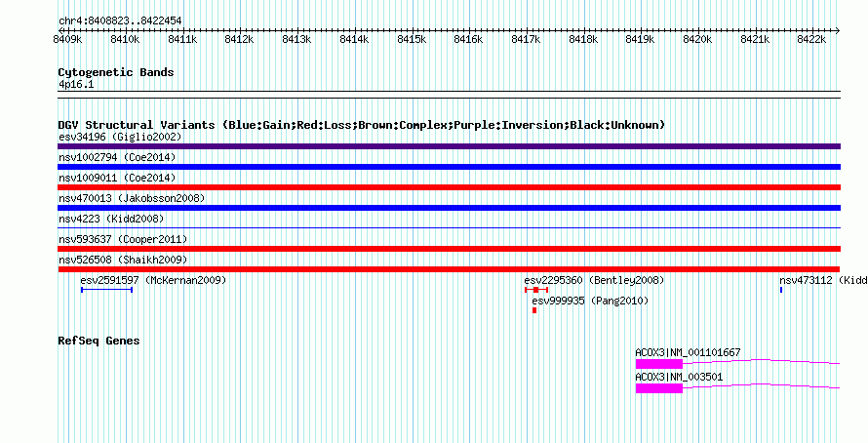
Task: Select the ACOX3|NM_003501 magenta exon block
Action: (659, 388)
